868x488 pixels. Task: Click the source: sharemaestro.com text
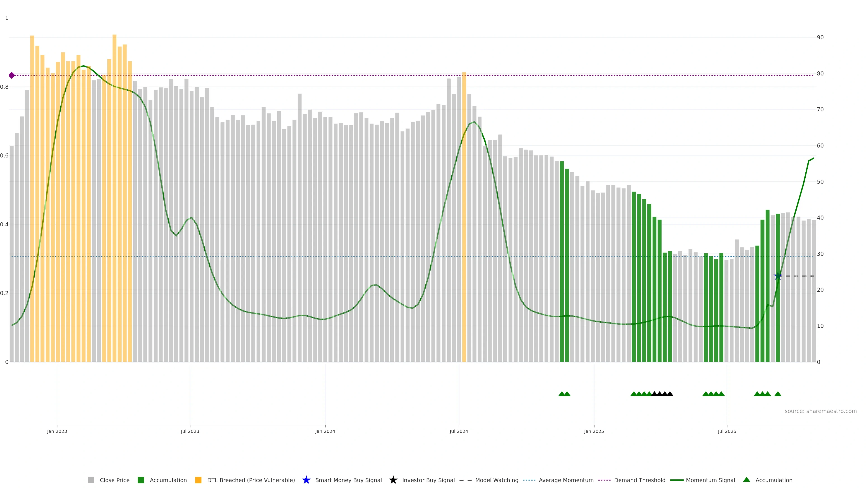click(x=821, y=411)
